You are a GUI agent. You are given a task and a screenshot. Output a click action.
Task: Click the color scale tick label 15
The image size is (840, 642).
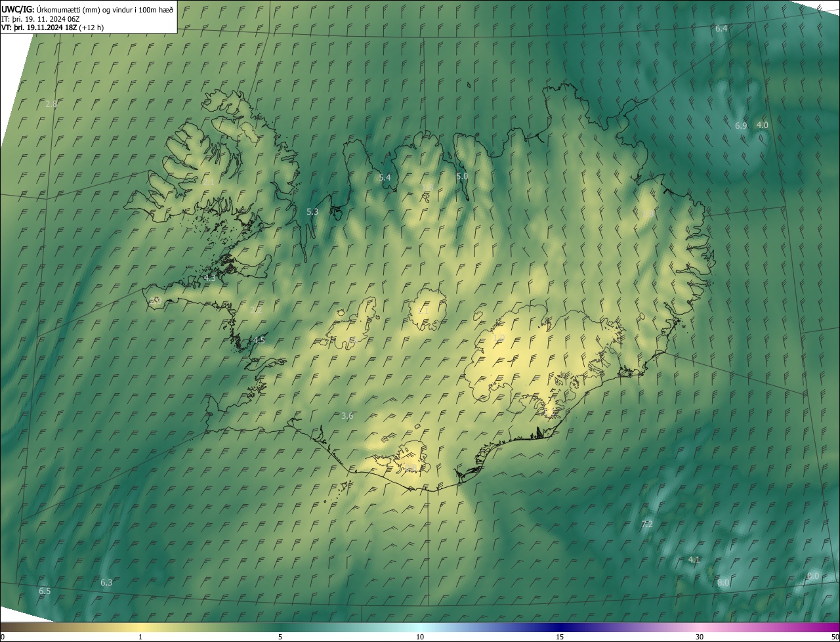(560, 637)
